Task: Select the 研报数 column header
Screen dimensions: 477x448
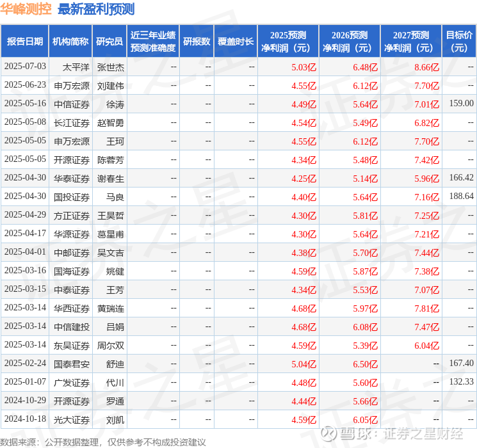Action: click(x=197, y=42)
